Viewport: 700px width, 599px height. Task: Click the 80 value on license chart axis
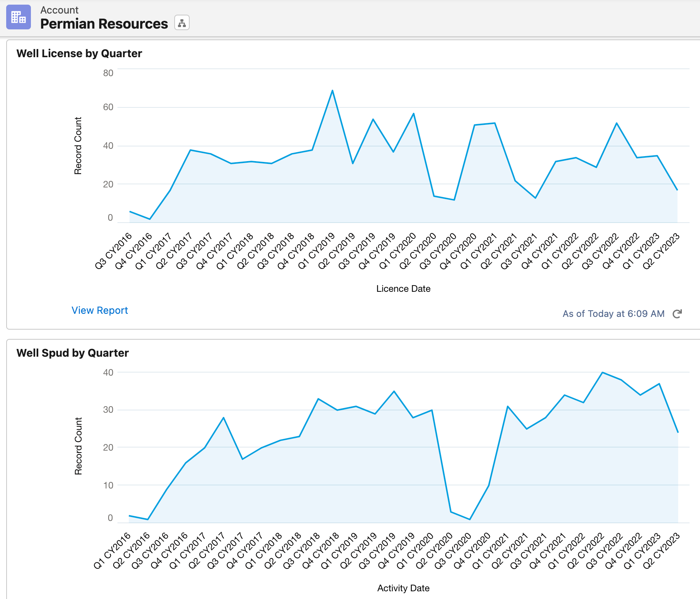tap(108, 73)
